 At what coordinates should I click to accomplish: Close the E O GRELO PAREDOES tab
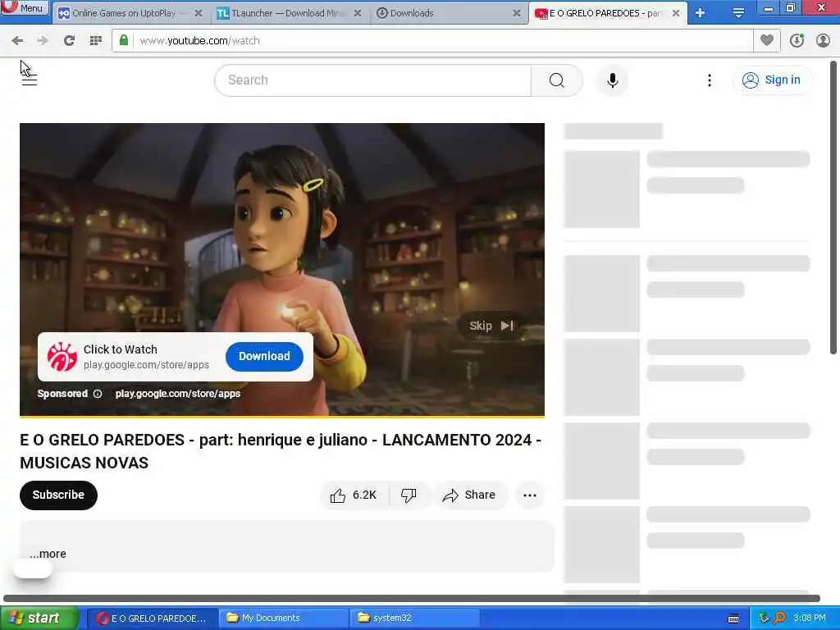676,13
